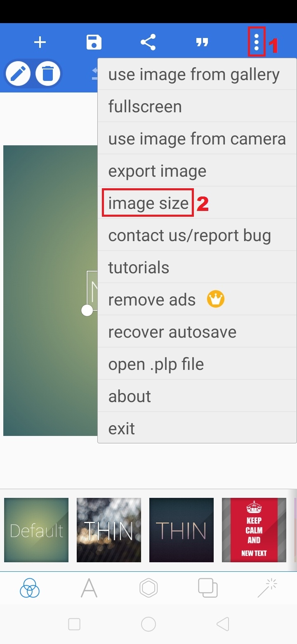Switch to the hexagon shapes tab
The width and height of the screenshot is (297, 644).
pyautogui.click(x=148, y=588)
